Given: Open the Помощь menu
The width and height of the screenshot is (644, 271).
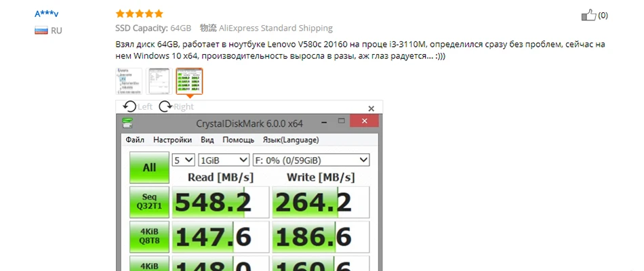Looking at the screenshot, I should (x=238, y=140).
